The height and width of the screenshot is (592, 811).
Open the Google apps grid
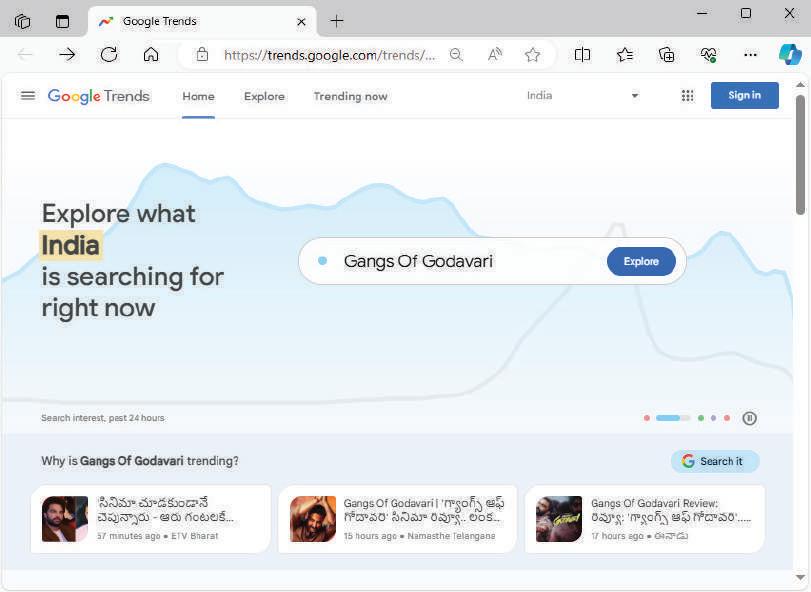687,96
